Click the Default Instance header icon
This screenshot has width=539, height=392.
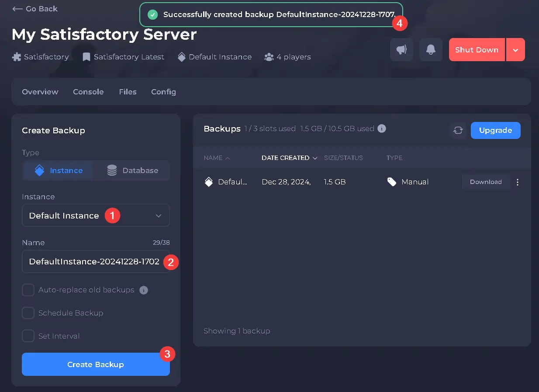click(182, 57)
